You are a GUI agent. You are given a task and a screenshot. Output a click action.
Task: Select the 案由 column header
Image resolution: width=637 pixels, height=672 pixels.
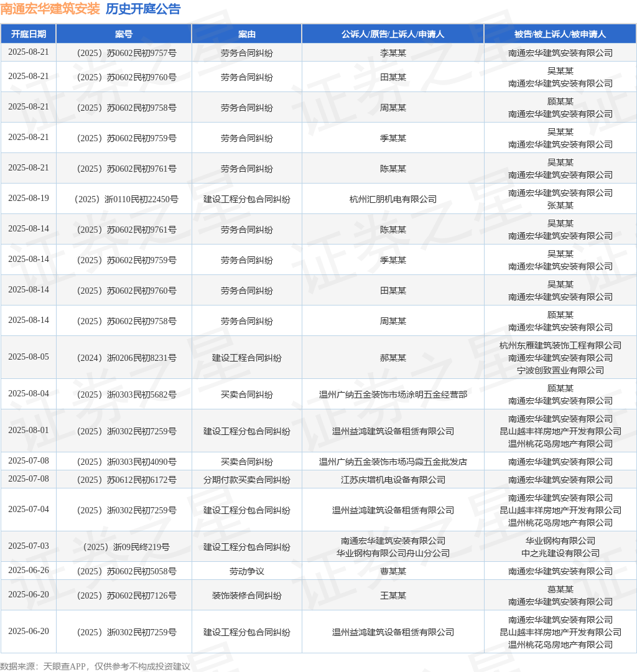[x=247, y=34]
